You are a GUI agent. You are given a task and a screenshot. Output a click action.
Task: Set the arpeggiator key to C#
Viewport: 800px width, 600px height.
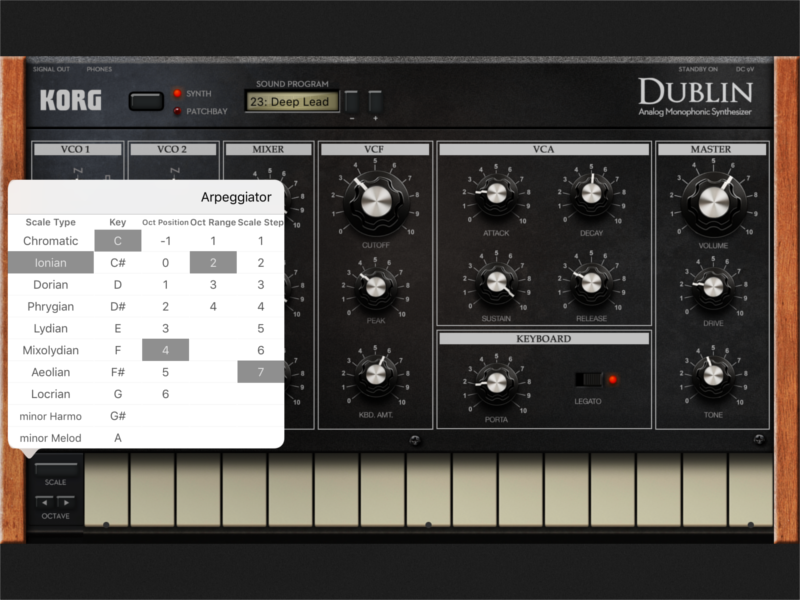118,263
